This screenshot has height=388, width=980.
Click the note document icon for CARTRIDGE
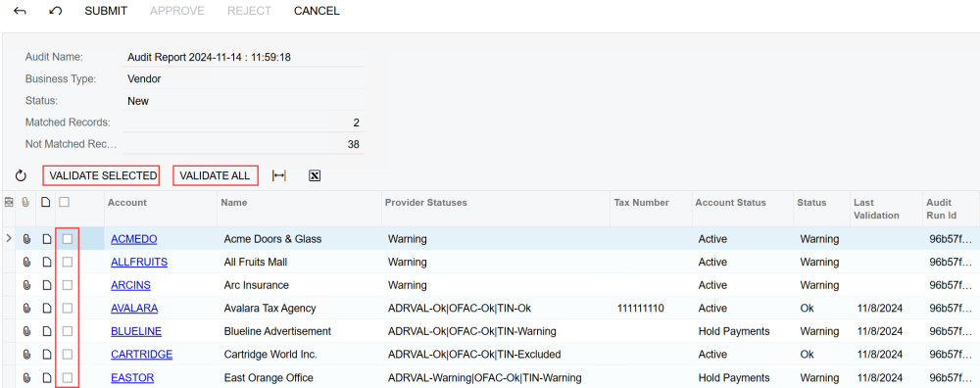(x=46, y=355)
